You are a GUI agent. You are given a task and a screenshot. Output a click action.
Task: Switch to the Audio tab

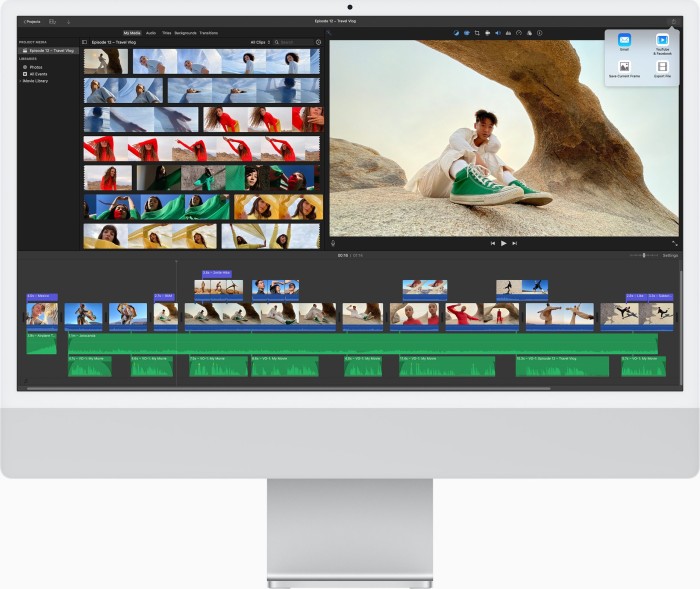pyautogui.click(x=150, y=33)
